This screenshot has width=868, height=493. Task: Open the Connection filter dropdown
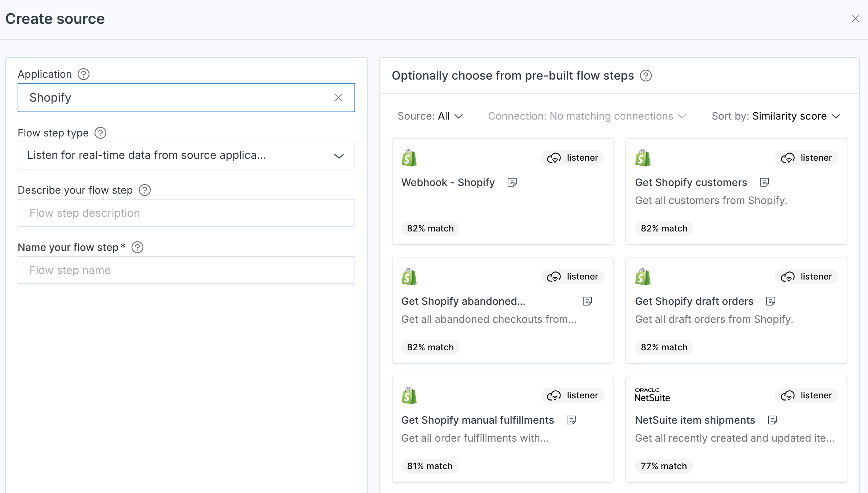coord(587,116)
